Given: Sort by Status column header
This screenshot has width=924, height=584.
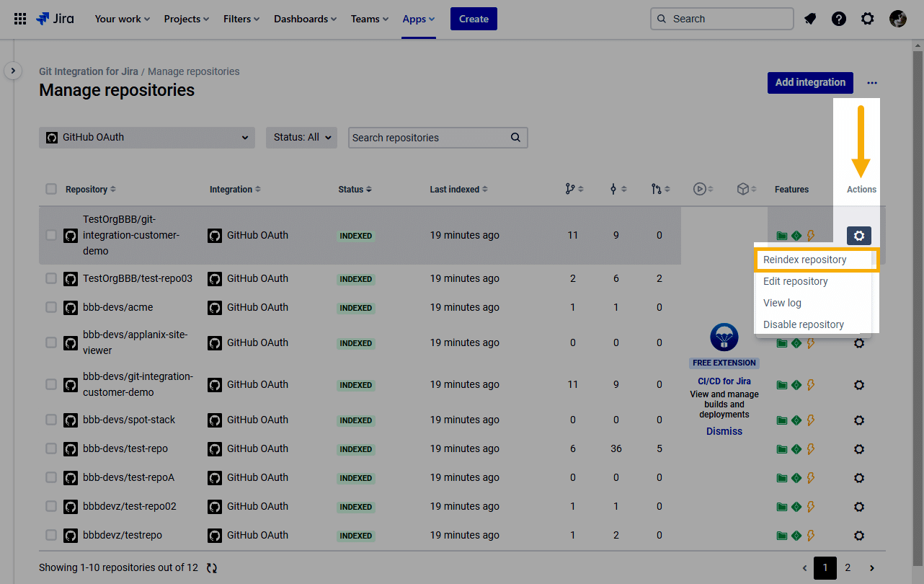Looking at the screenshot, I should 355,190.
